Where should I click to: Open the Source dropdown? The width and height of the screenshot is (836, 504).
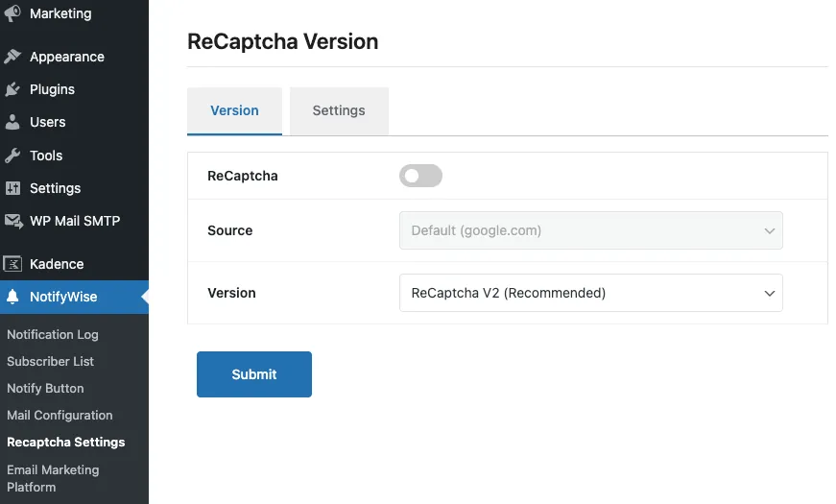tap(590, 230)
